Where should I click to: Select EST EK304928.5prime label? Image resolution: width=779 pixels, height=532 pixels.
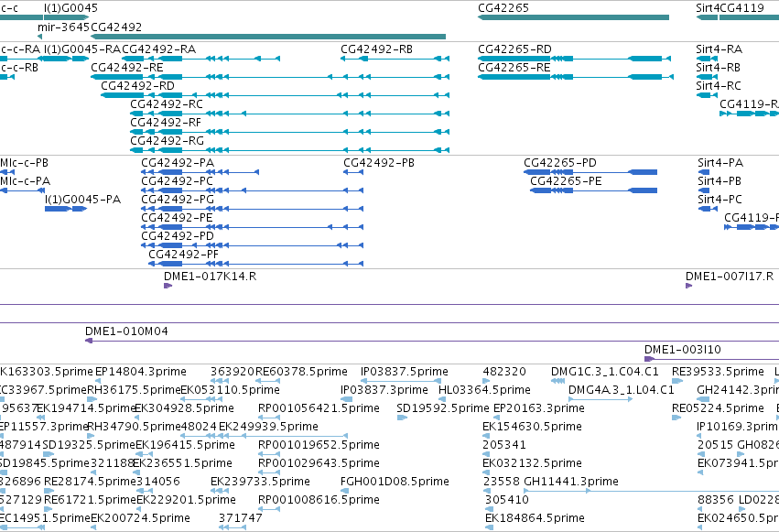point(184,408)
